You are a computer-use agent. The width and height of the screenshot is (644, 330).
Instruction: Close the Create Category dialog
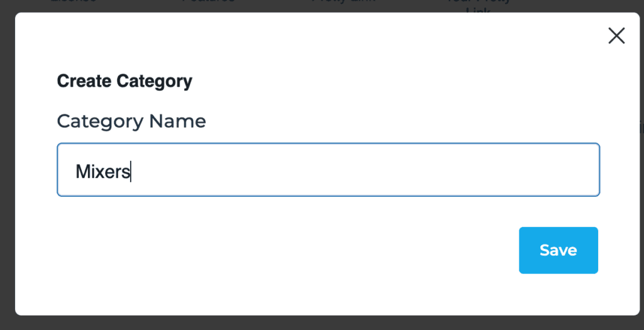click(616, 36)
